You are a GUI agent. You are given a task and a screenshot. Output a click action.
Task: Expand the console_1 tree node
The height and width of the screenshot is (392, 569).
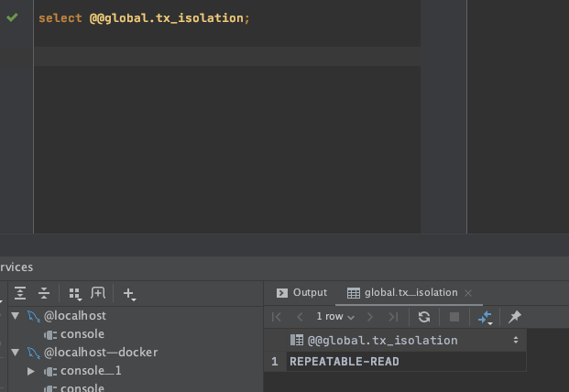(x=31, y=371)
